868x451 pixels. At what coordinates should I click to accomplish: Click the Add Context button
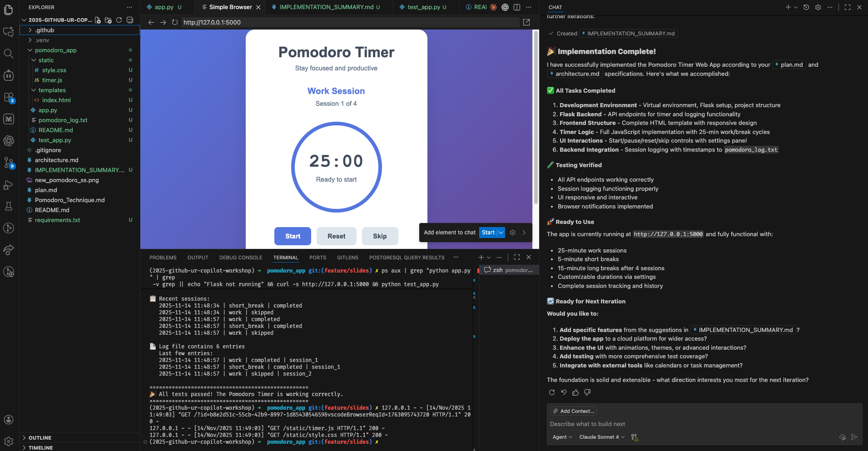[x=573, y=411]
